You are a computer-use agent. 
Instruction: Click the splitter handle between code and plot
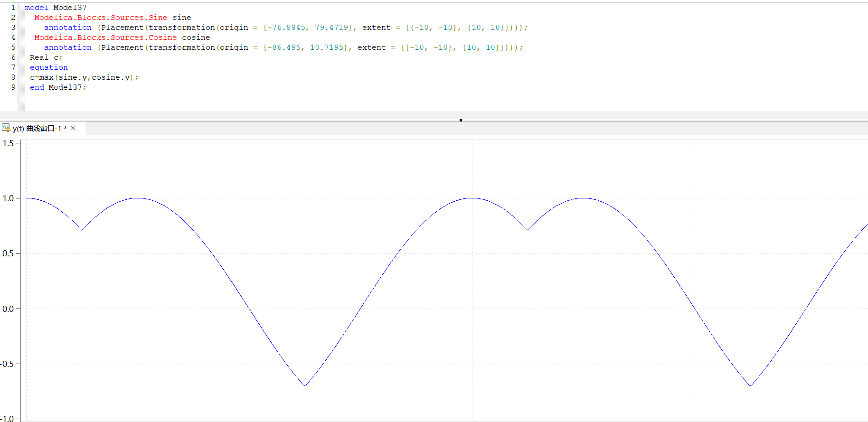[461, 120]
